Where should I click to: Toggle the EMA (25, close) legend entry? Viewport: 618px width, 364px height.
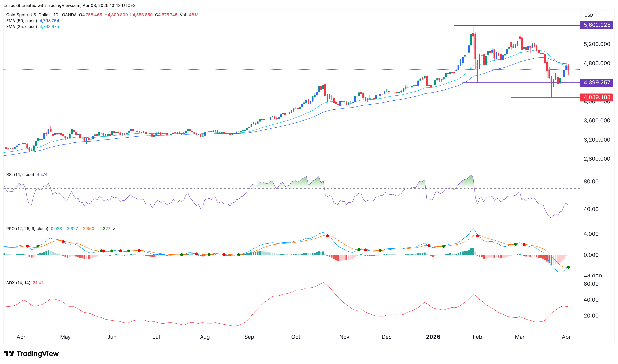22,26
